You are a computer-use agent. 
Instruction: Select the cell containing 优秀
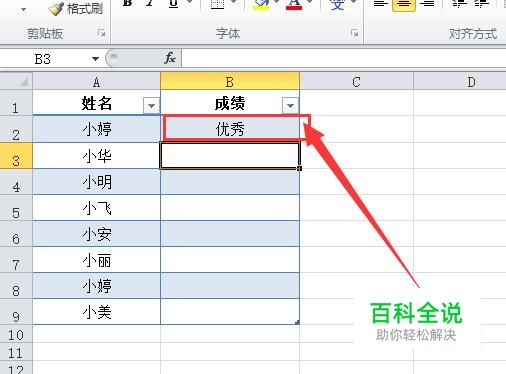tap(230, 129)
